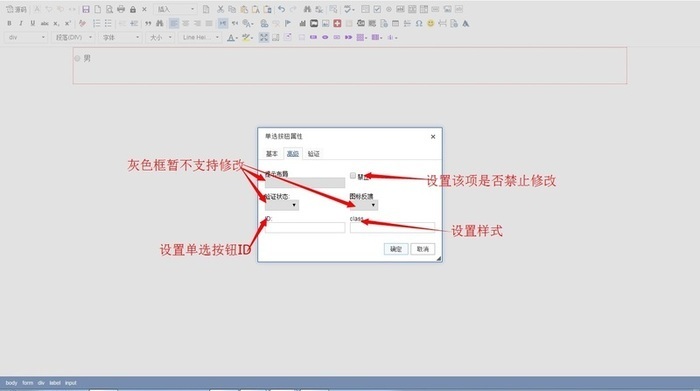The width and height of the screenshot is (700, 391).
Task: Click the Print icon in the toolbar
Action: click(x=121, y=9)
